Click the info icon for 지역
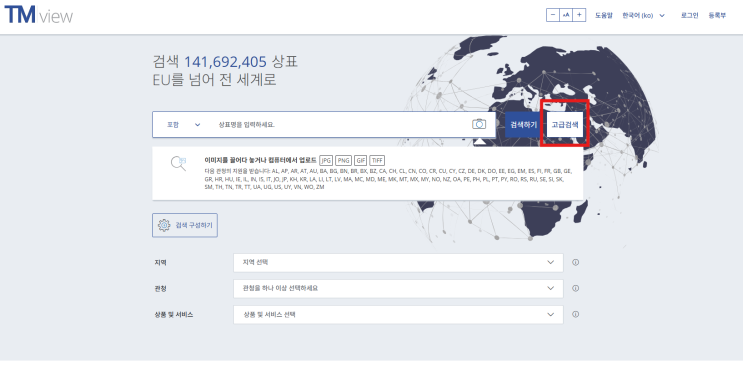 pyautogui.click(x=575, y=262)
